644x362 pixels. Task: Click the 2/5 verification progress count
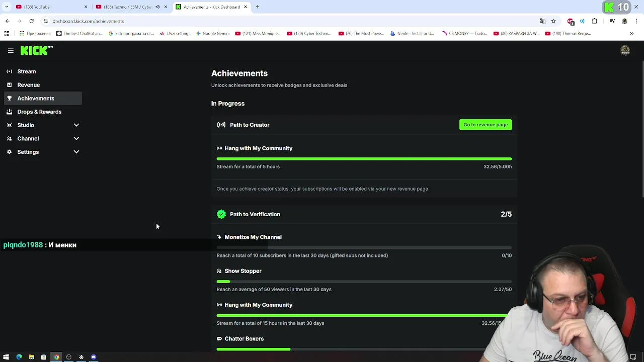(506, 214)
